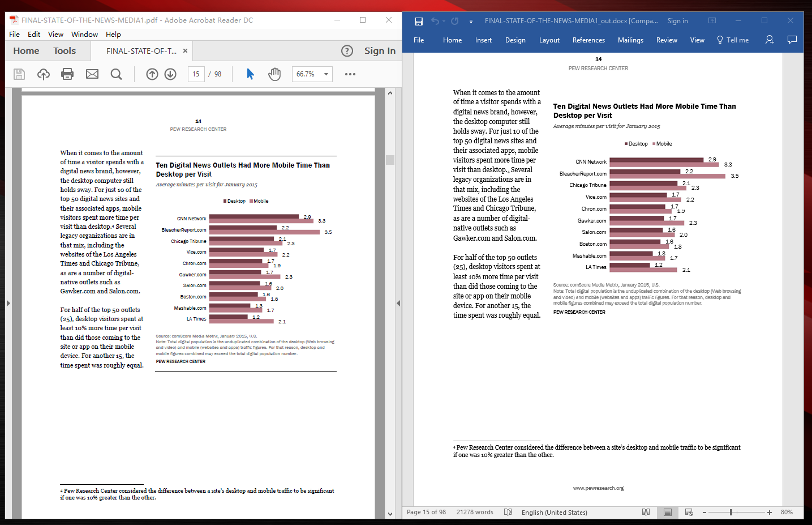Open the 66.7% zoom dropdown in Acrobat
This screenshot has height=525, width=812.
[326, 74]
